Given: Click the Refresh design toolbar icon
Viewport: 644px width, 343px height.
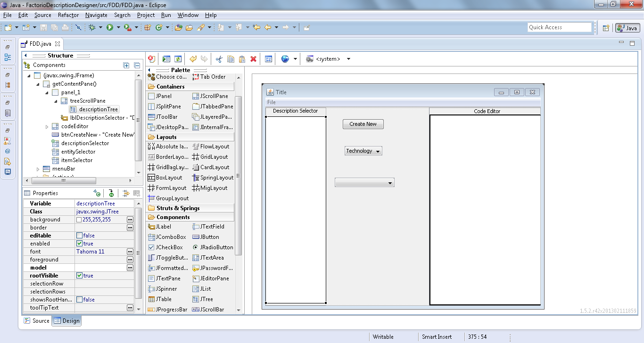Looking at the screenshot, I should tap(178, 59).
